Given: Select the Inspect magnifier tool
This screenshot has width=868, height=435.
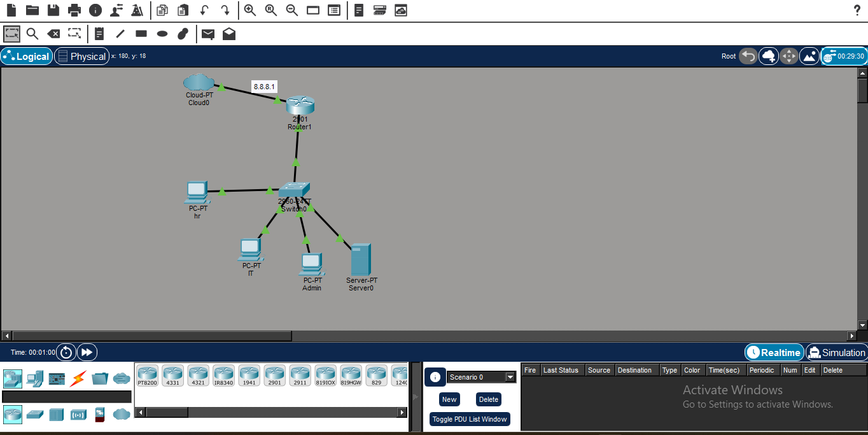Looking at the screenshot, I should (32, 34).
